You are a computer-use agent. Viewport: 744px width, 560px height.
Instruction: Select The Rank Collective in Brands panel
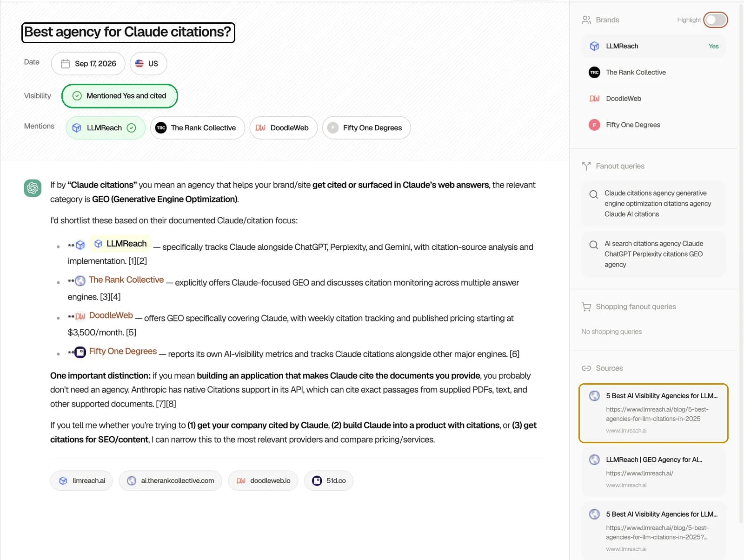pyautogui.click(x=653, y=73)
